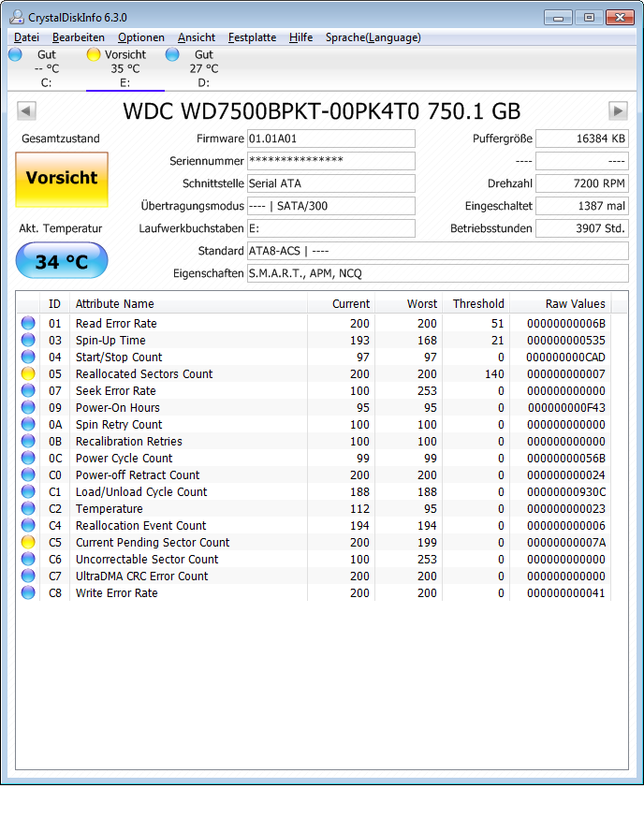Click the Load/Unload Cycle Count attribute name
This screenshot has height=832, width=644.
(x=141, y=492)
